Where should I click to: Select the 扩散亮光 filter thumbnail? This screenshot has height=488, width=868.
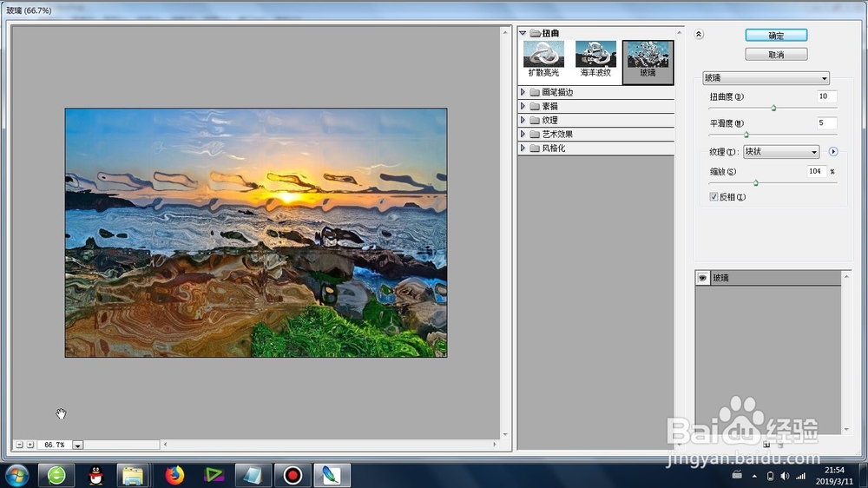[x=543, y=59]
